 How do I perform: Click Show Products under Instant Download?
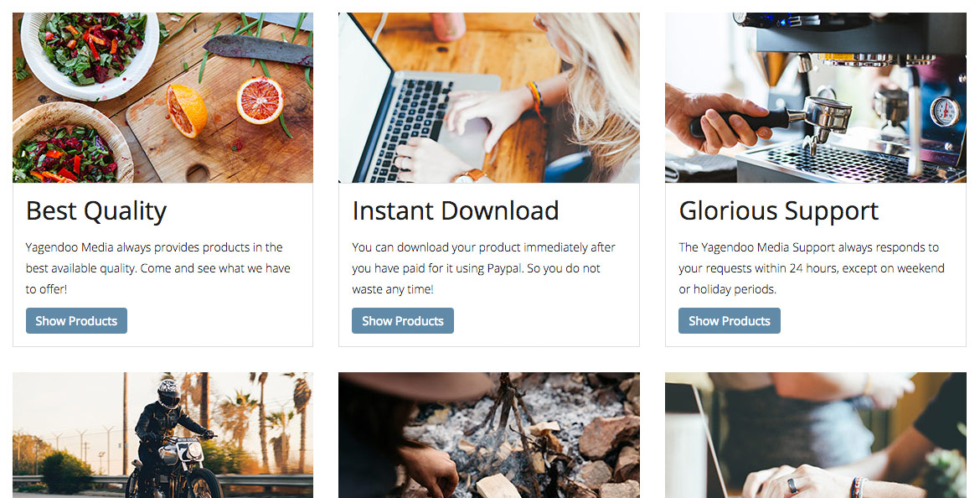tap(403, 320)
